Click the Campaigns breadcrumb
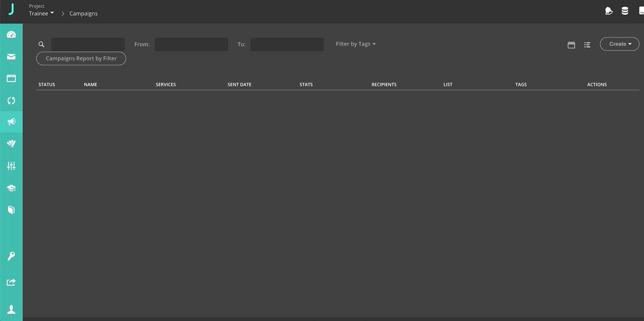Image resolution: width=644 pixels, height=321 pixels. 83,14
